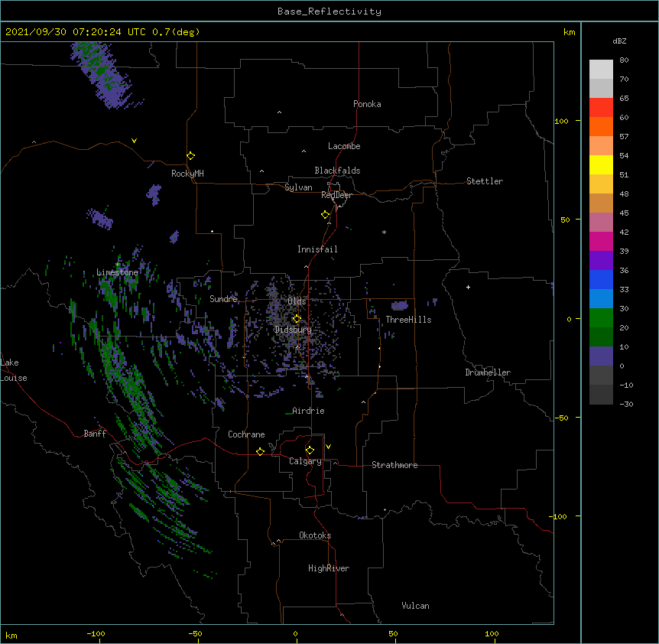Click the -30 value on the dBZ legend
This screenshot has width=659, height=644.
(626, 404)
